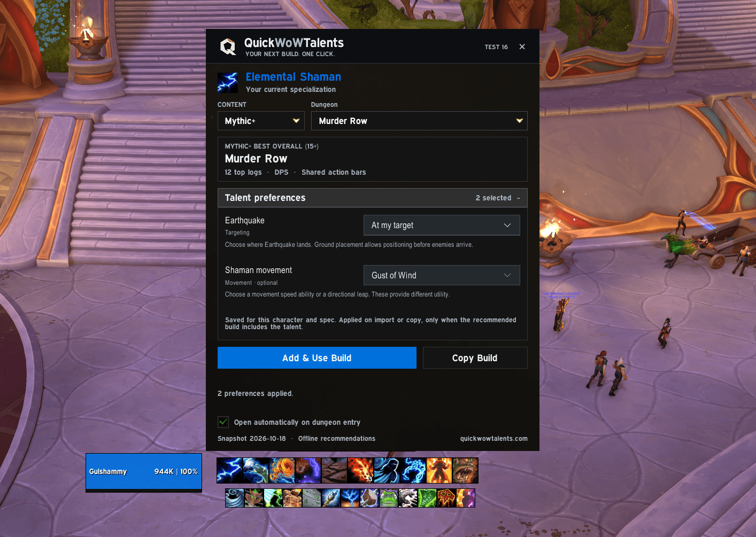Cast Lightning Bolt from the top action bar
756x537 pixels.
[229, 471]
